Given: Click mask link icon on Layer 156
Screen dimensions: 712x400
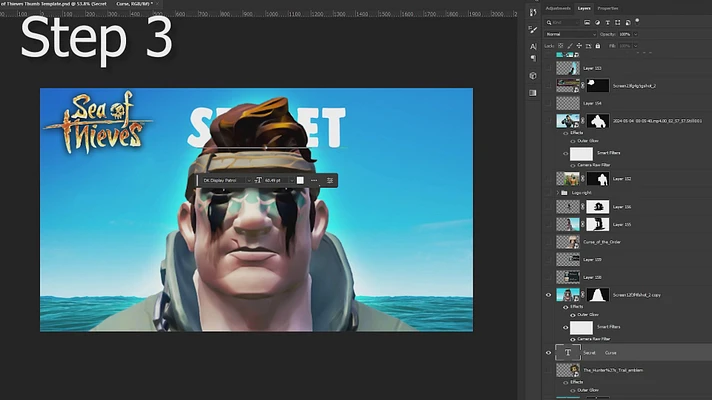Looking at the screenshot, I should coord(583,207).
